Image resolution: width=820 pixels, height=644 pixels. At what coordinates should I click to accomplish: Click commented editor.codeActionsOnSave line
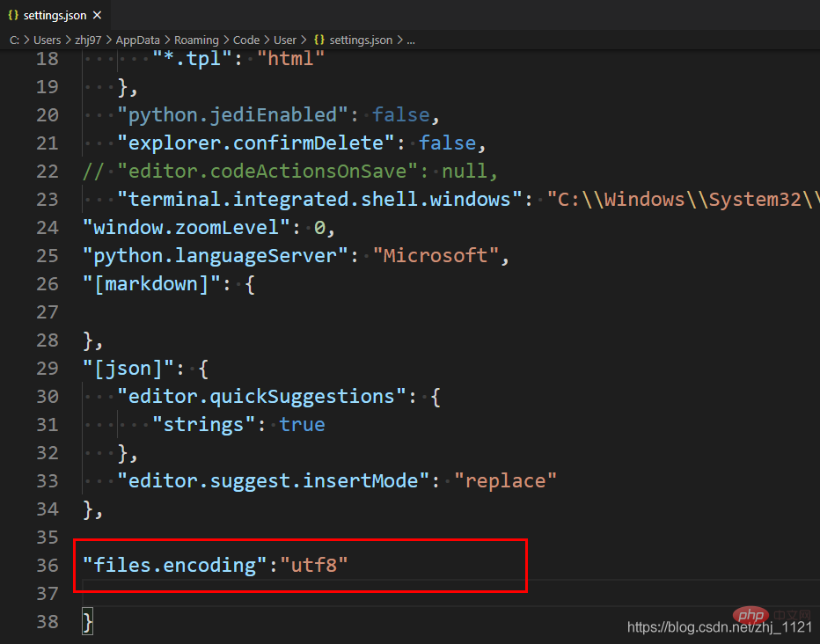pyautogui.click(x=290, y=172)
